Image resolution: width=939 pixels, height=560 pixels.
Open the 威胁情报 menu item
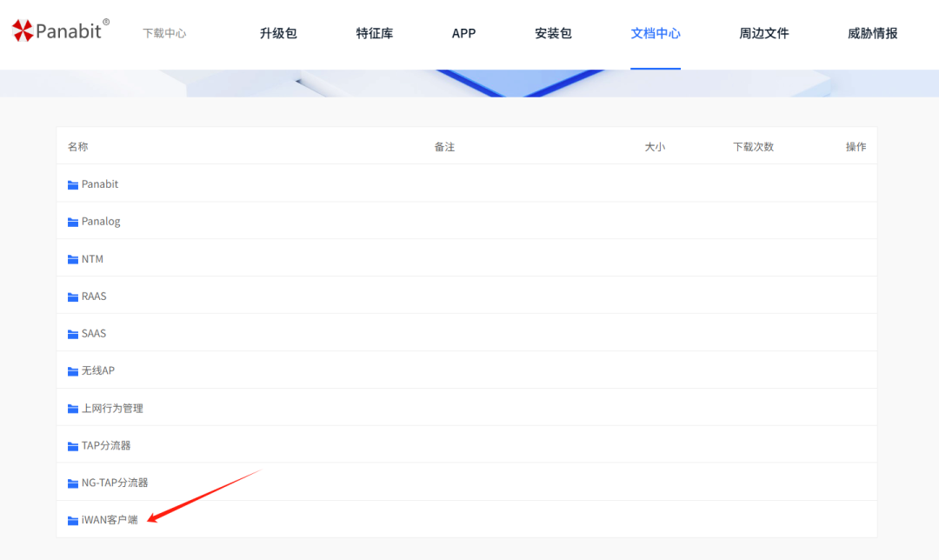[x=871, y=33]
